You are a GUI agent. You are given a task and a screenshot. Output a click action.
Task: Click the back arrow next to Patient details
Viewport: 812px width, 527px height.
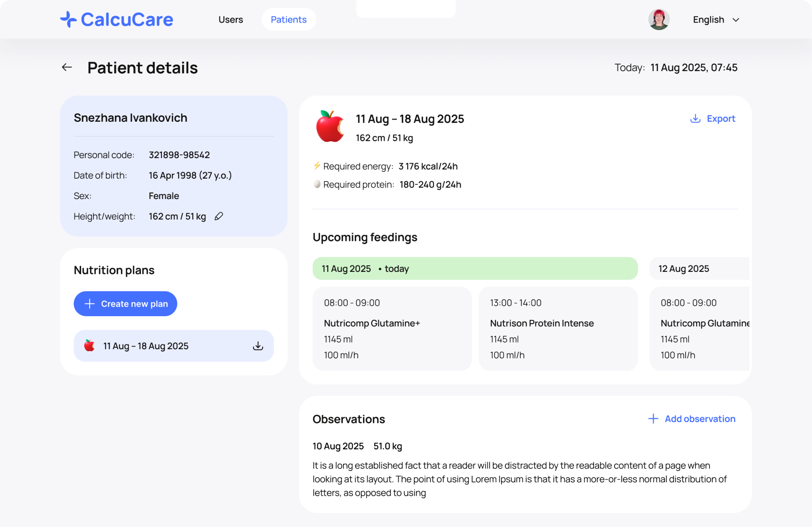[67, 67]
